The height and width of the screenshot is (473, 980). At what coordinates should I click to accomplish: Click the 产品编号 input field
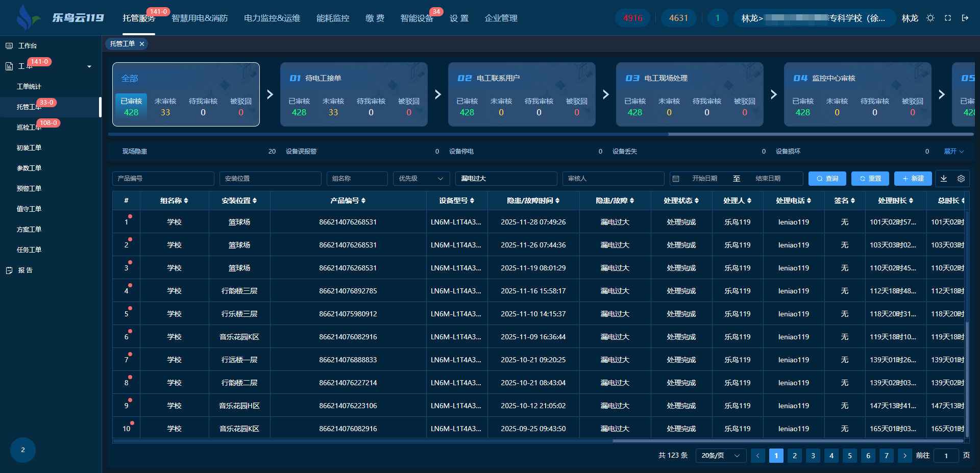[x=163, y=179]
